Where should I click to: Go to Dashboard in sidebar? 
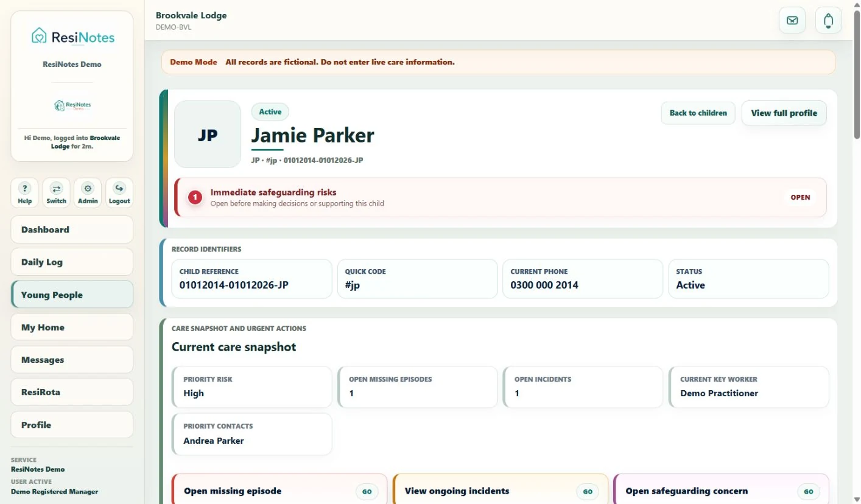[x=72, y=229]
